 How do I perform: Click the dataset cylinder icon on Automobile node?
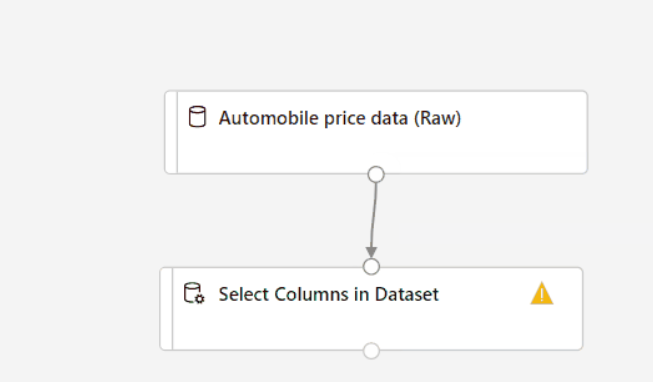197,117
